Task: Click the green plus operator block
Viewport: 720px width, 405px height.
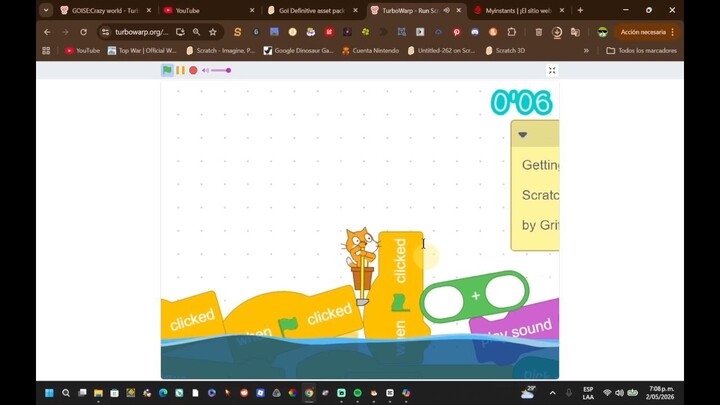Action: (474, 296)
